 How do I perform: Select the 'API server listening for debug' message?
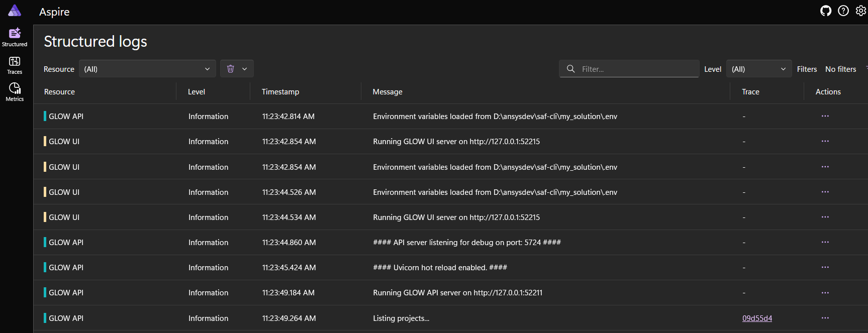(467, 242)
